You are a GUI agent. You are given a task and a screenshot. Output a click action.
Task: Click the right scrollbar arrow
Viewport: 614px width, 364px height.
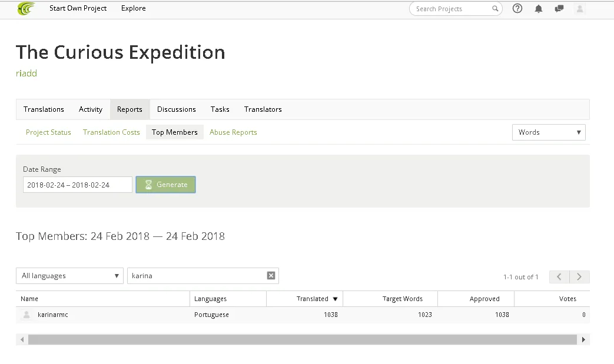pos(583,340)
